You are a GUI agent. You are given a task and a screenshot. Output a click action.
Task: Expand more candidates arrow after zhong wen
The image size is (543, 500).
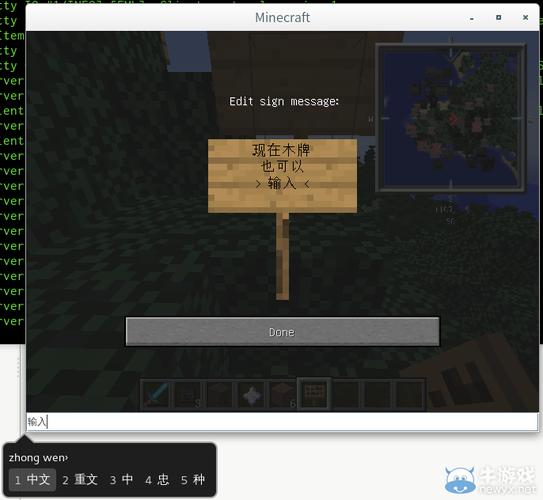pyautogui.click(x=66, y=458)
